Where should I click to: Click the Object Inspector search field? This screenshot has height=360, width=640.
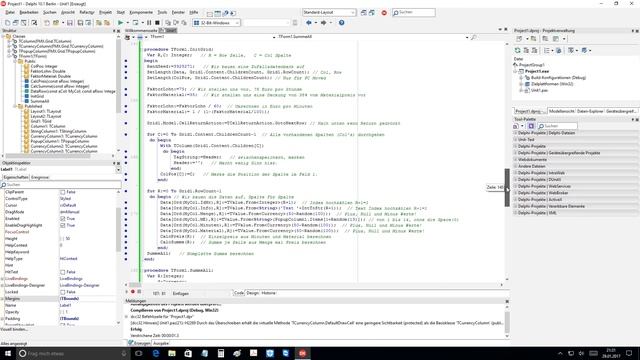[x=60, y=185]
